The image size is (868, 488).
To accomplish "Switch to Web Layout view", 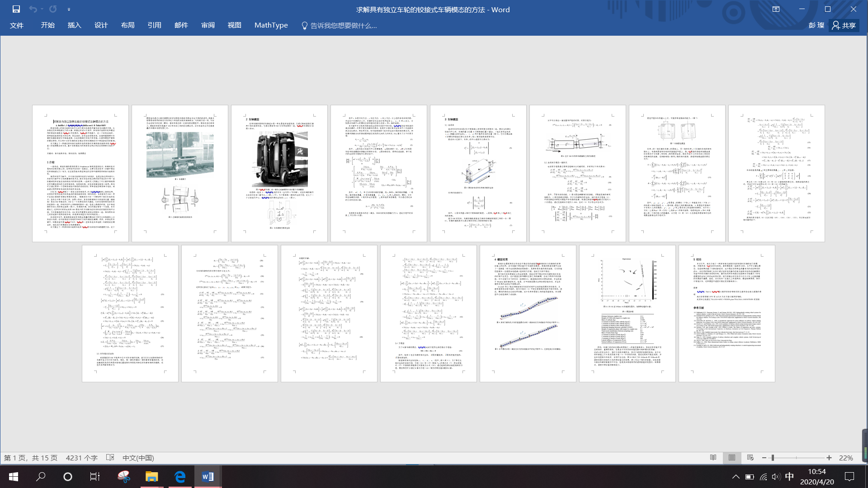I will pos(750,458).
